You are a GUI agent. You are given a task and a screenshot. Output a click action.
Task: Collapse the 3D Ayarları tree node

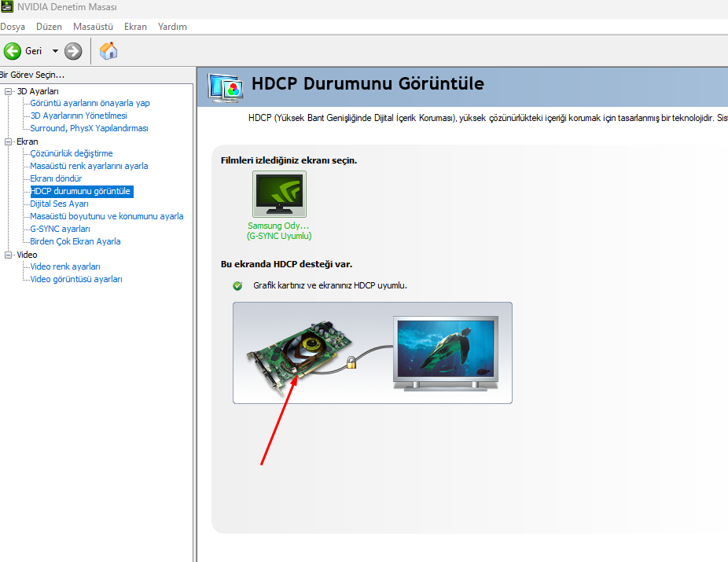8,91
